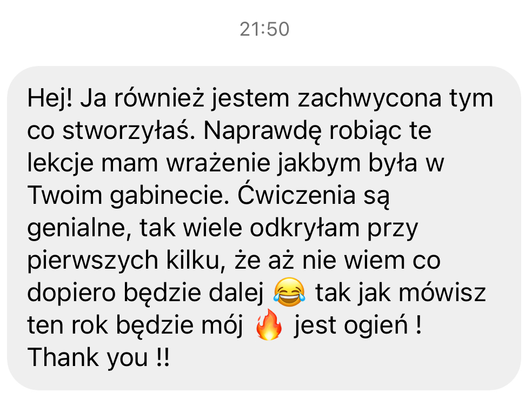Tap the "Thank you !!" closing text
Viewport: 532px width, 399px height.
pos(98,357)
